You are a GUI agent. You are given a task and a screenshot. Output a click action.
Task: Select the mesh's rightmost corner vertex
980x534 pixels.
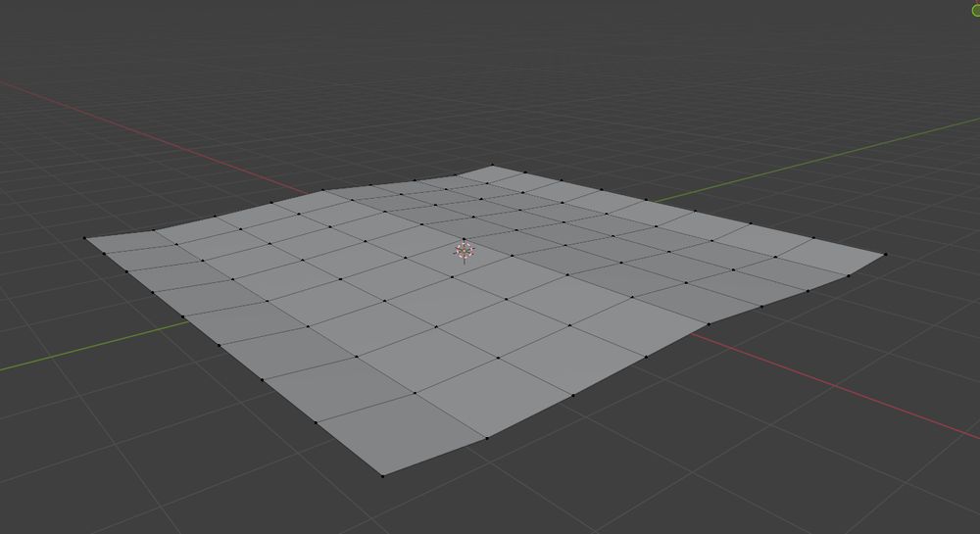point(886,254)
